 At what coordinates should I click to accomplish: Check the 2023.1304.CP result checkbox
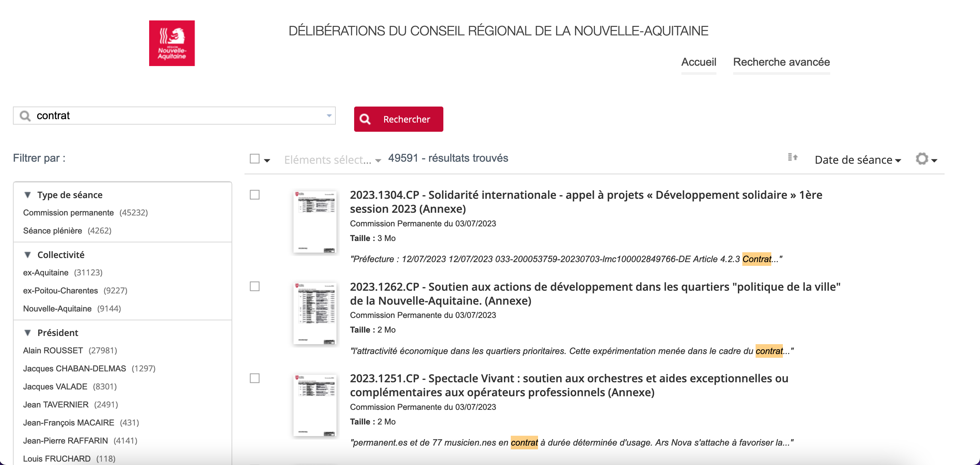pyautogui.click(x=254, y=195)
